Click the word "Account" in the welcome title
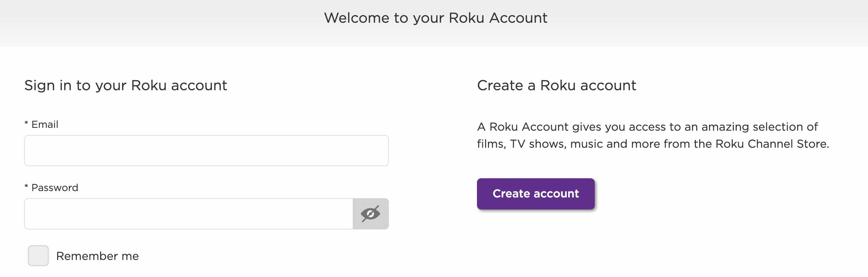868x277 pixels. 518,18
